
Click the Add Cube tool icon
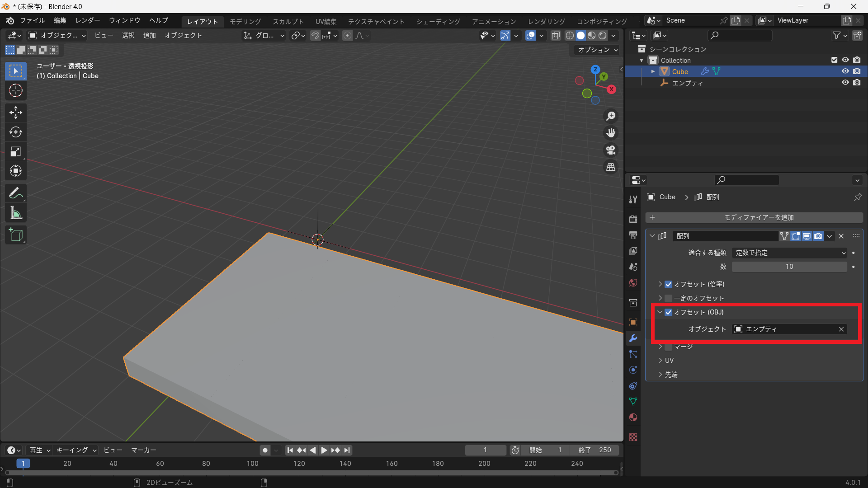[x=16, y=235]
